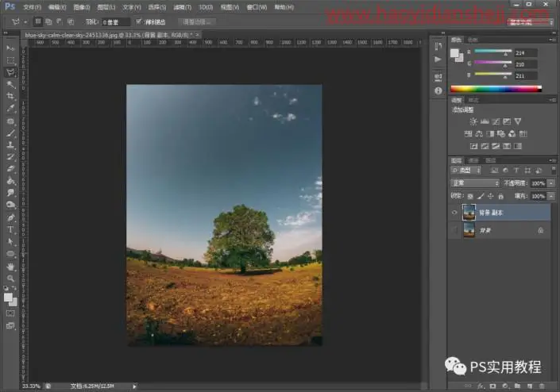This screenshot has width=560, height=392.
Task: Select the new selection mode button
Action: click(37, 21)
